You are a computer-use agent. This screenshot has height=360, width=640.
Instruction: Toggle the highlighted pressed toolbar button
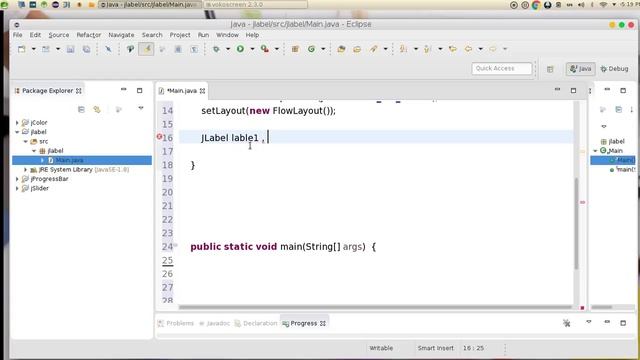(146, 49)
